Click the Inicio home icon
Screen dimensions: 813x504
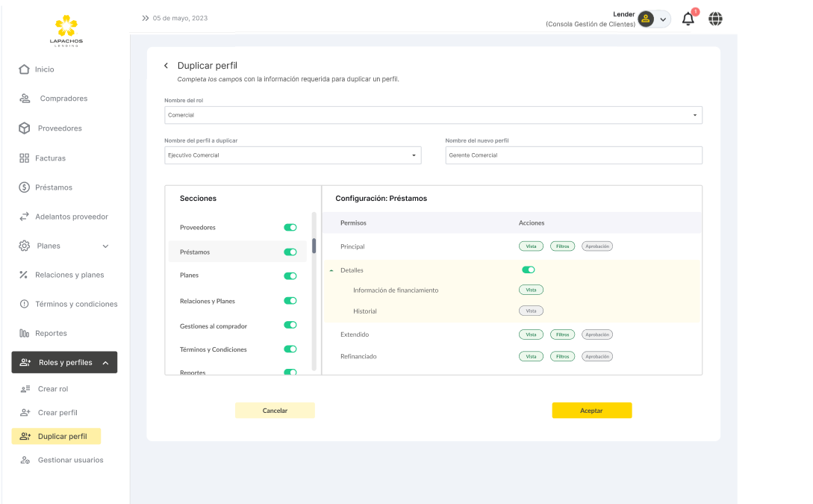[24, 69]
